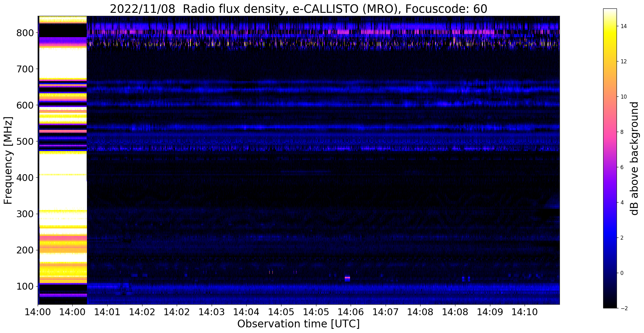
Task: Click the colorbar tick label 6
Action: tap(622, 167)
